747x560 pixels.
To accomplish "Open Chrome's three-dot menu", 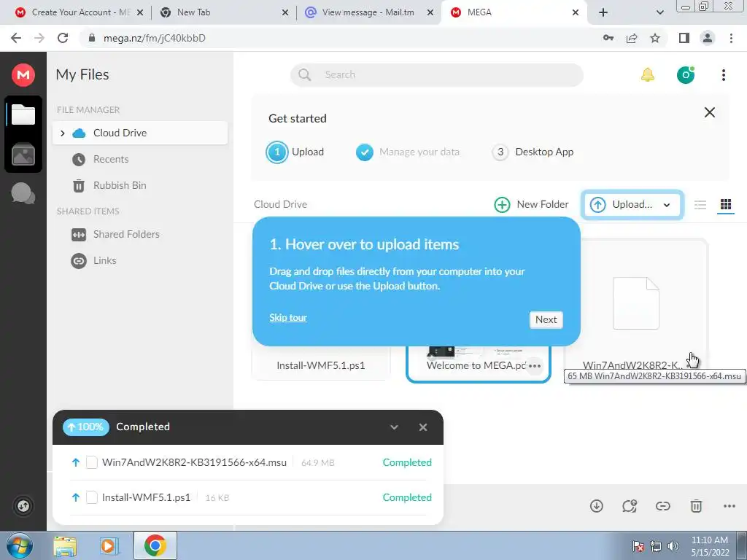I will click(x=731, y=38).
